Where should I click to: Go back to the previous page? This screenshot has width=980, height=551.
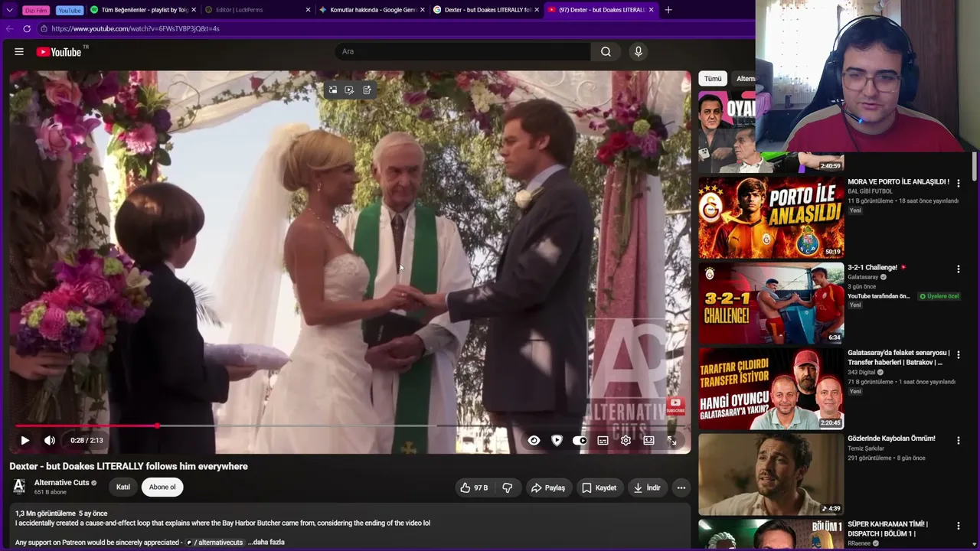[x=10, y=28]
